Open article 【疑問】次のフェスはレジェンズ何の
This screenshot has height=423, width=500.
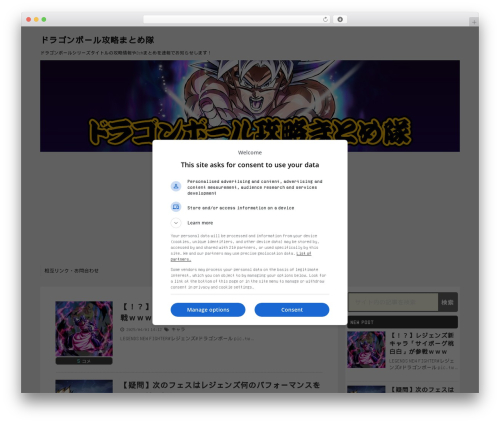tap(220, 385)
